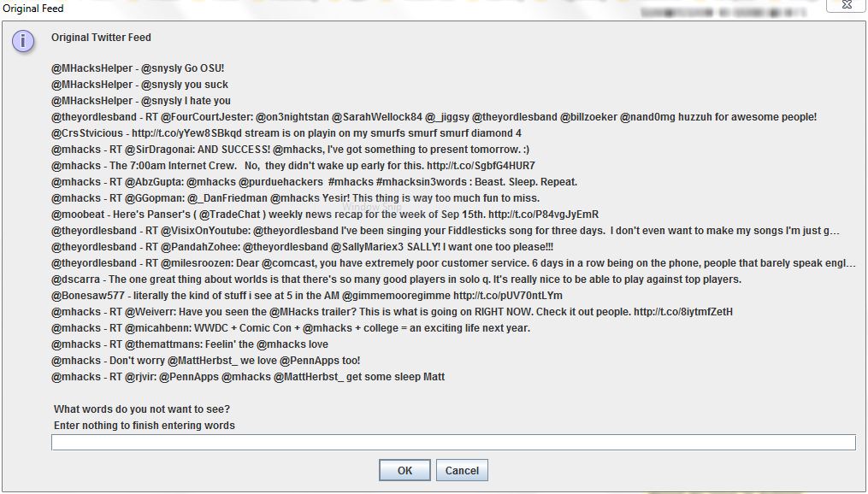Select the '@snysly I hate you' tweet
This screenshot has height=494, width=868.
pyautogui.click(x=141, y=101)
